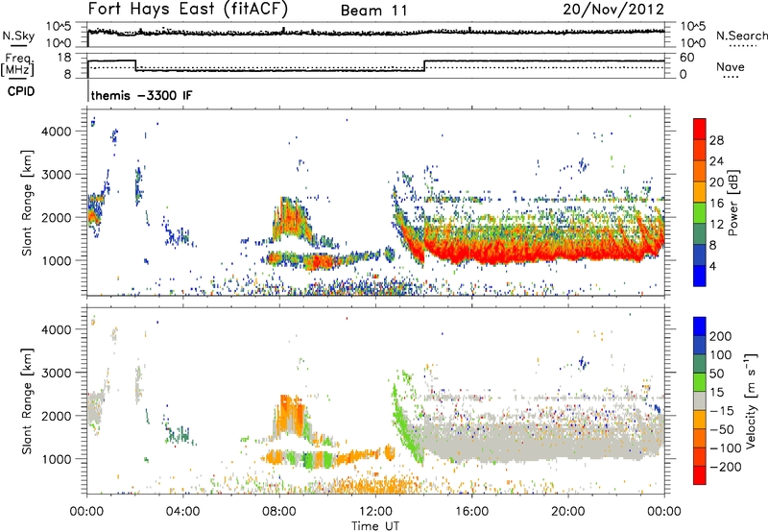Click the '28' label on the Power colorbar
This screenshot has height=532, width=768.
coord(716,140)
